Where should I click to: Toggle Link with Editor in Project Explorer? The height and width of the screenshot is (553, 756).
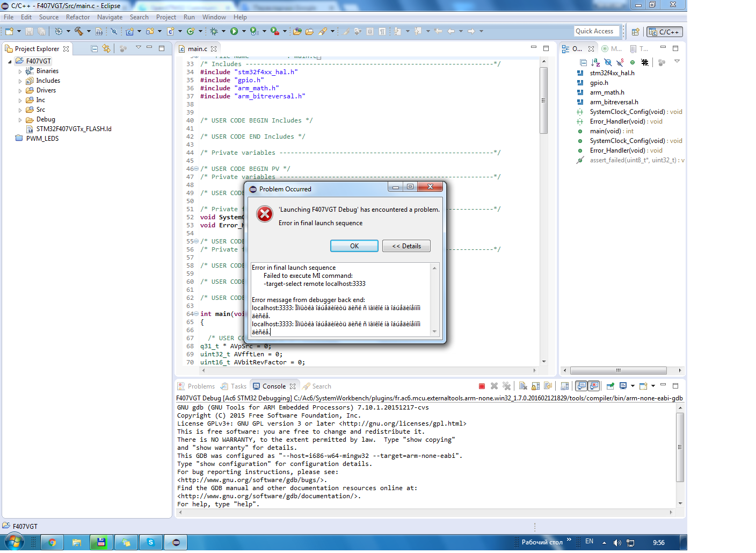(x=106, y=49)
